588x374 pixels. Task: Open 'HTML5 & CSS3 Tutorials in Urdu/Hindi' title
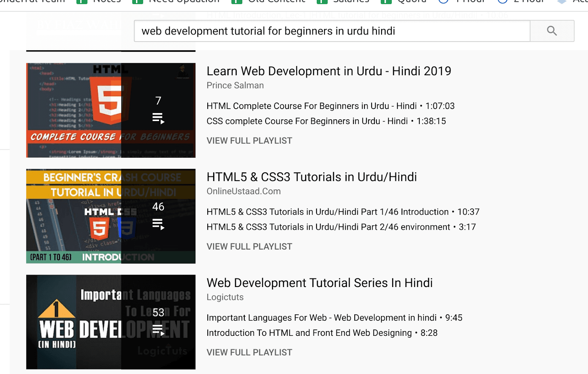tap(312, 177)
